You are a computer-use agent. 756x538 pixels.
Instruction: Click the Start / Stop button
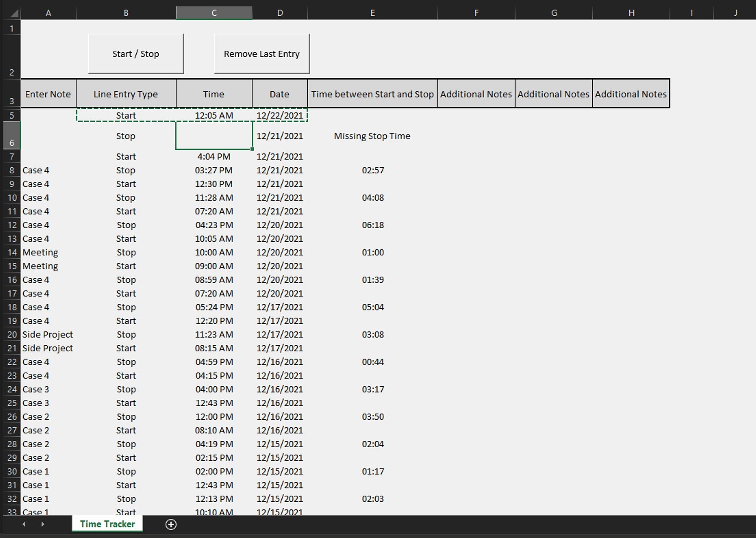click(136, 54)
